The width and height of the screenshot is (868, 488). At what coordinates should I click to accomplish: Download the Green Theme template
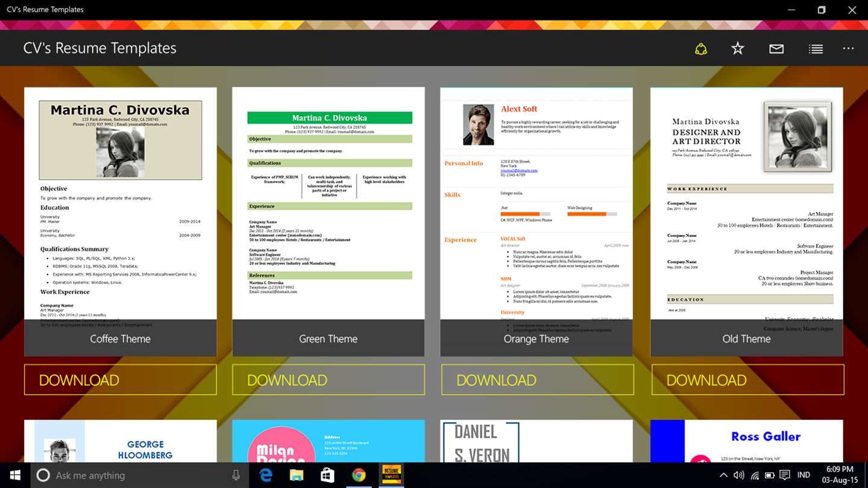(x=329, y=380)
